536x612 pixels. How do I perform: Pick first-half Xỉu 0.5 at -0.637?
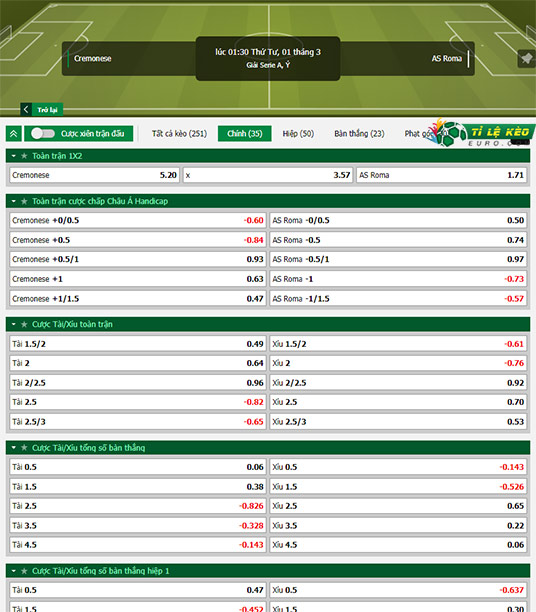[x=398, y=590]
